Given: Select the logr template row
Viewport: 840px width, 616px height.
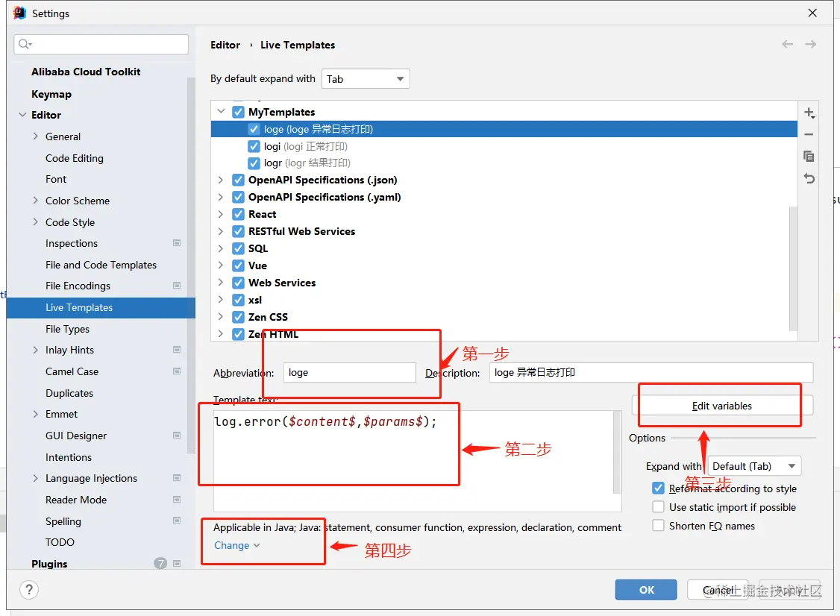Looking at the screenshot, I should point(504,163).
